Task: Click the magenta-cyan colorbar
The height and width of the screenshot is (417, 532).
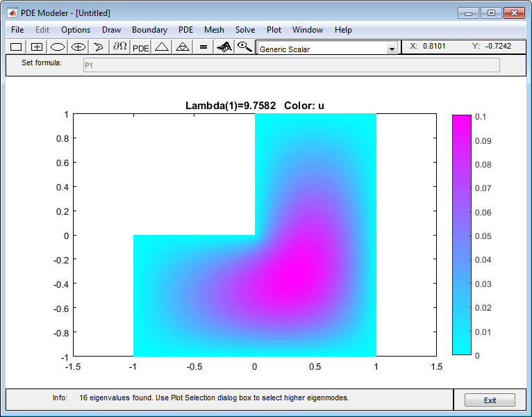Action: pos(461,235)
